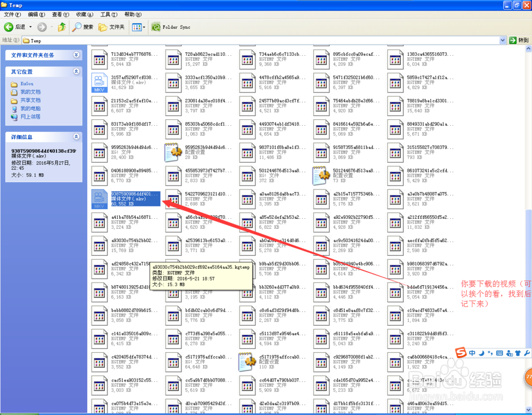Open the Edit menu

click(x=36, y=14)
